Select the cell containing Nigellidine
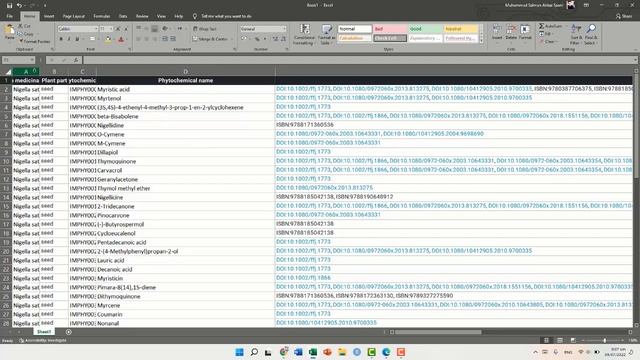Image resolution: width=640 pixels, height=360 pixels. [186, 125]
